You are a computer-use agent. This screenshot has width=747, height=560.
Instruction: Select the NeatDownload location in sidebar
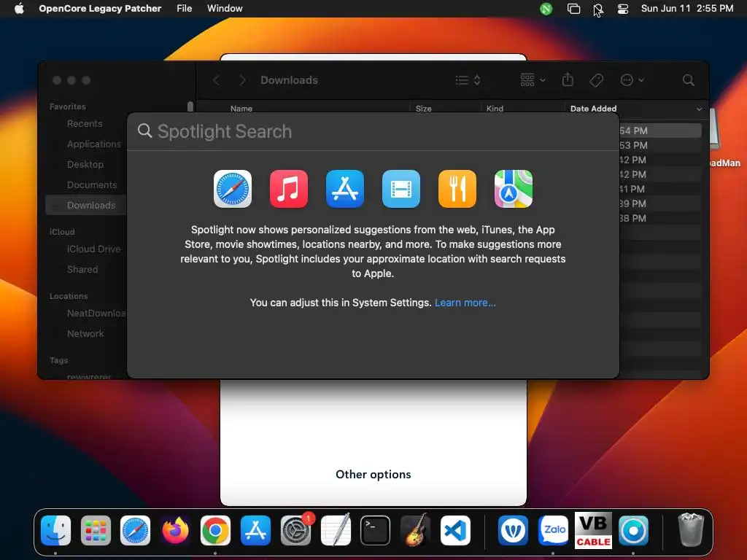pyautogui.click(x=96, y=314)
